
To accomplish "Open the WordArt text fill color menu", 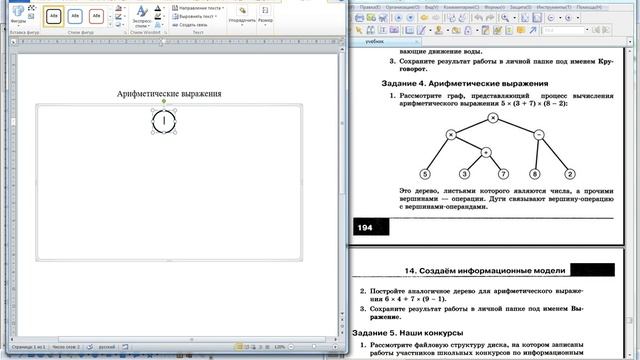I will tap(158, 8).
